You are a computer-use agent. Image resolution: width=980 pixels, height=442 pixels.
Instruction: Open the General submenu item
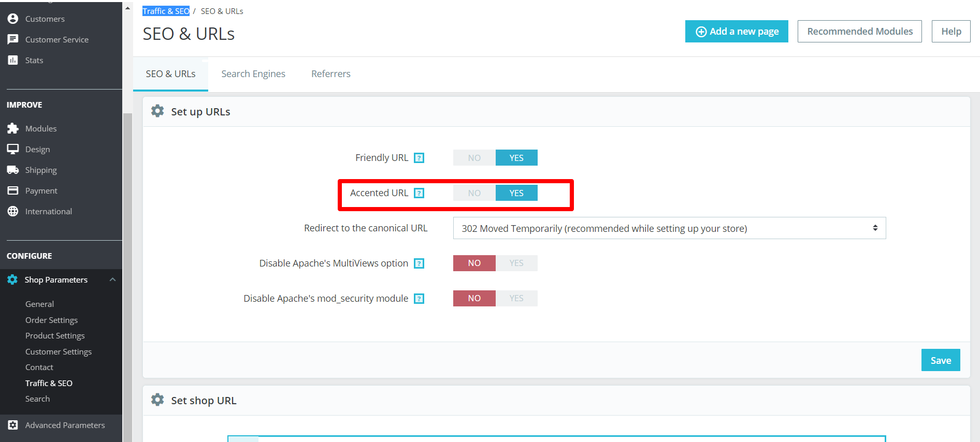point(39,304)
